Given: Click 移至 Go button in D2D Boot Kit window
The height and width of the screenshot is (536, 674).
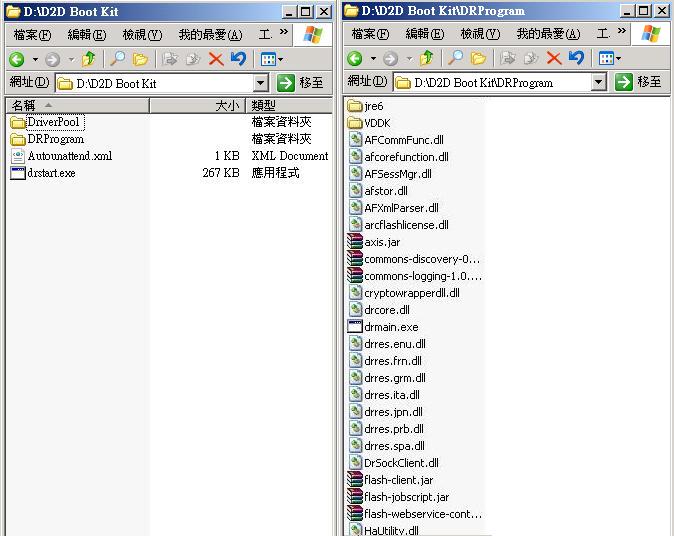Looking at the screenshot, I should click(x=300, y=83).
